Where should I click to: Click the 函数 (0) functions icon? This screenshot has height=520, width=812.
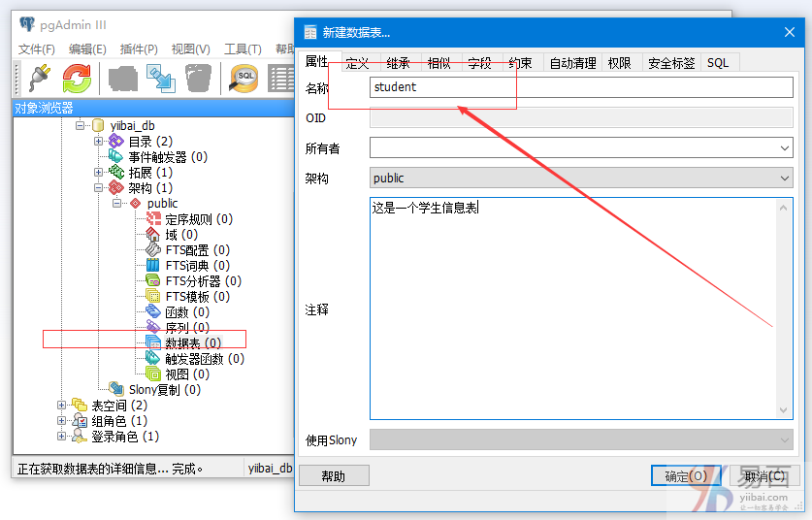[x=153, y=311]
